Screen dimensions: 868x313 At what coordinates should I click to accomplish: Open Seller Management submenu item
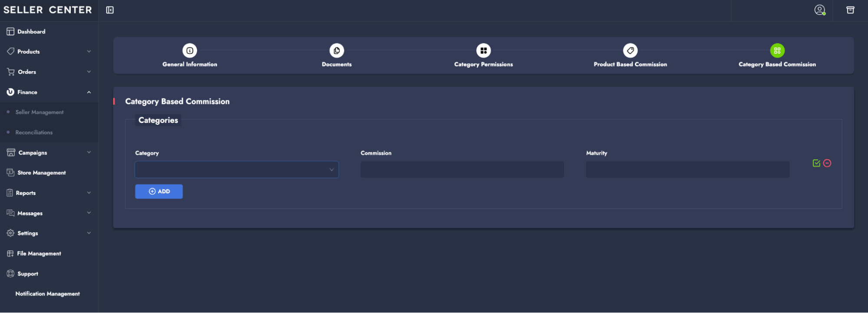click(40, 112)
